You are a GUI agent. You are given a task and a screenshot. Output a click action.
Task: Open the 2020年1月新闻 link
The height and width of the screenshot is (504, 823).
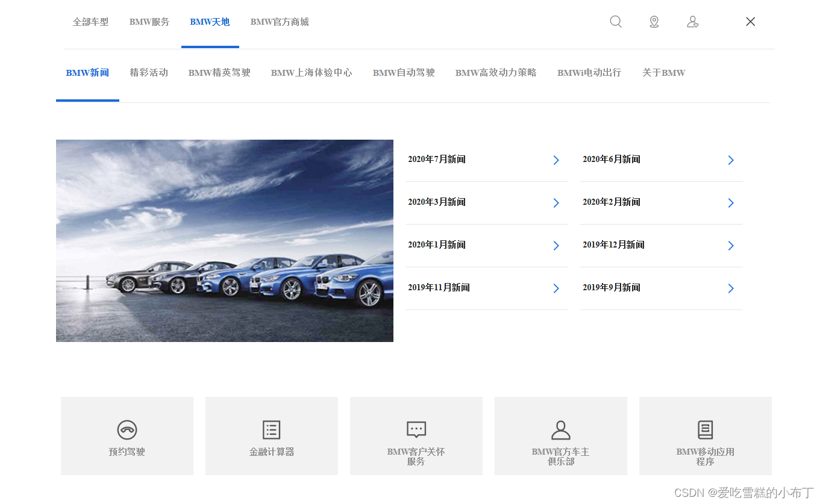click(437, 245)
